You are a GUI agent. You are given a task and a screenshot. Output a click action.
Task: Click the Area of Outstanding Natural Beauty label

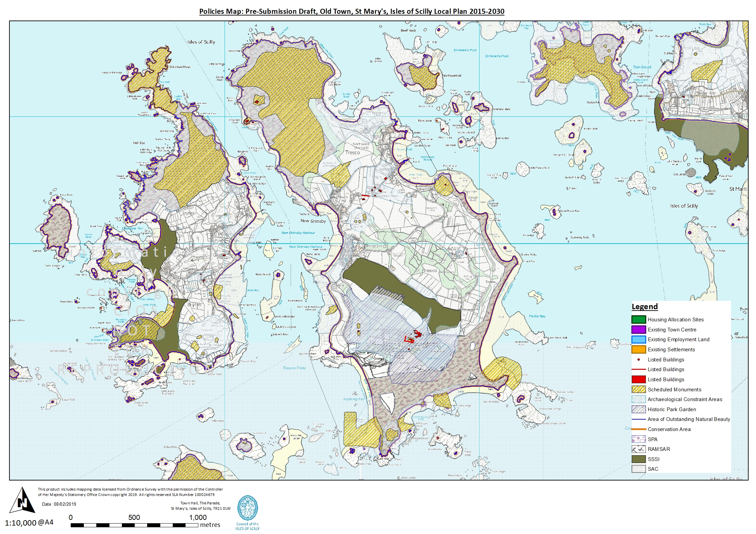point(689,419)
